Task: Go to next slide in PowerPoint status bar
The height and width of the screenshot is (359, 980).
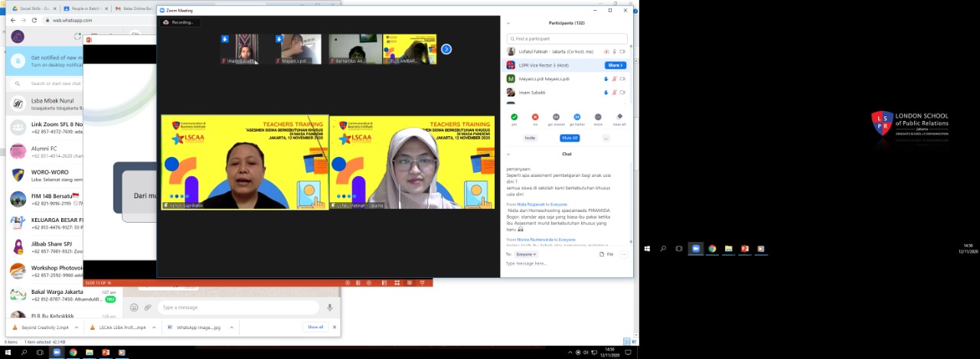Action: tap(370, 283)
